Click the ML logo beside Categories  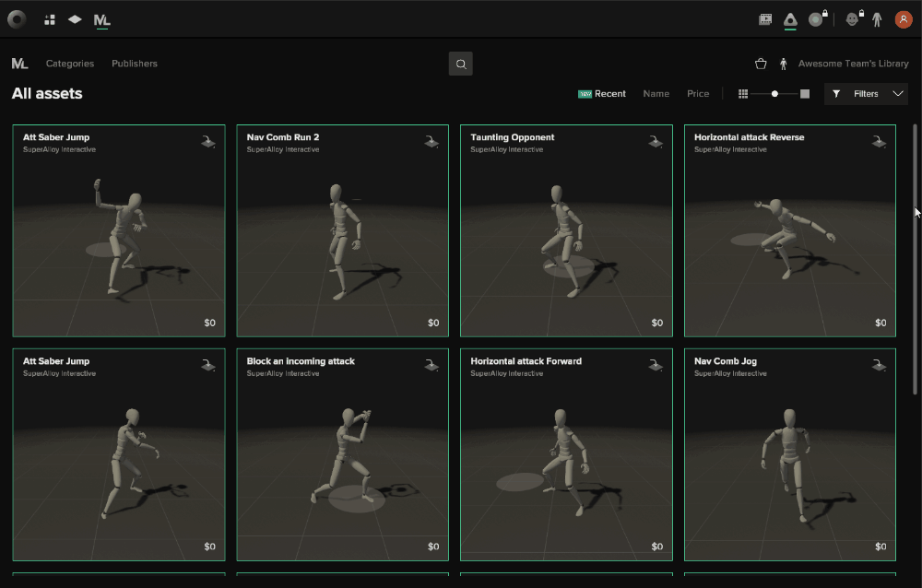tap(19, 64)
